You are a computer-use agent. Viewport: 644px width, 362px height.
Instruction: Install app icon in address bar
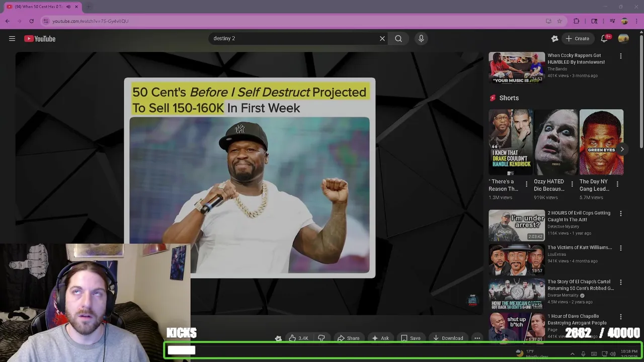pos(548,21)
